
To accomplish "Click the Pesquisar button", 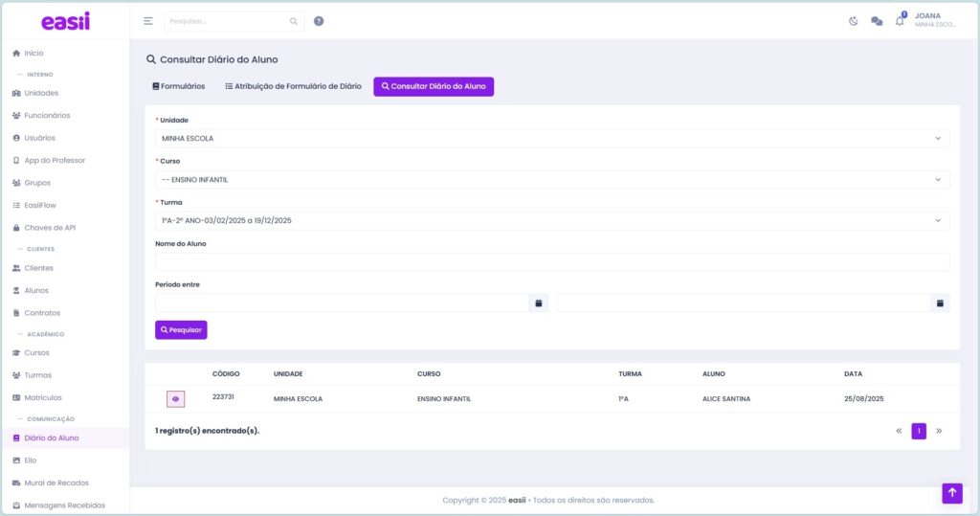I will tap(181, 329).
